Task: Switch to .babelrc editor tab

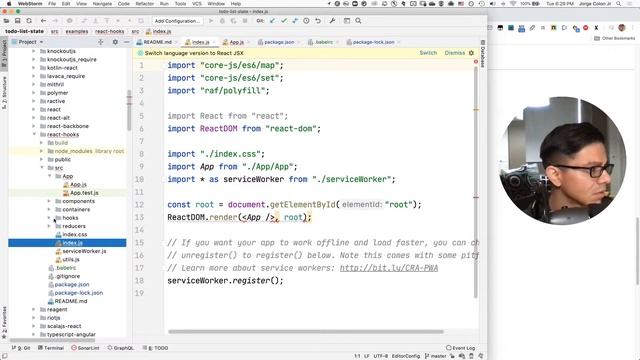Action: click(324, 42)
